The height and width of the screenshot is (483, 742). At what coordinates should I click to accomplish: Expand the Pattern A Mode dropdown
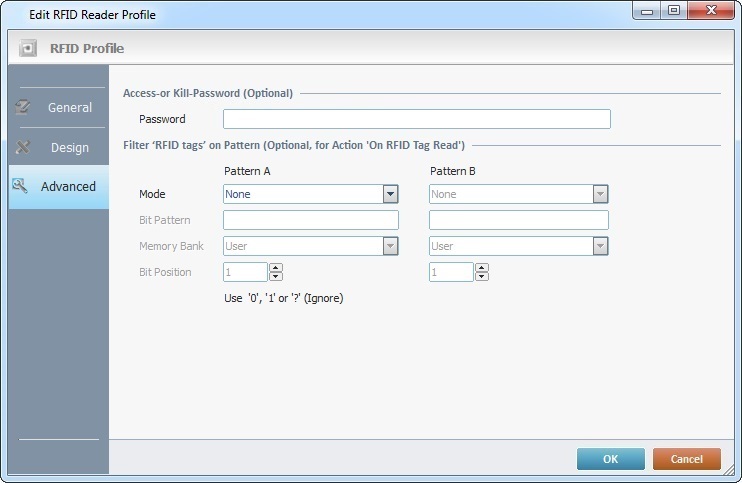(x=390, y=194)
